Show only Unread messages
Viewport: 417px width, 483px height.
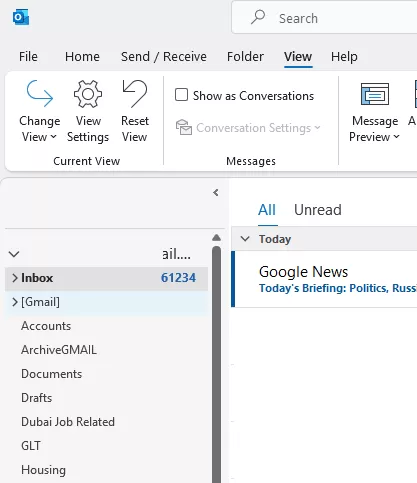318,210
